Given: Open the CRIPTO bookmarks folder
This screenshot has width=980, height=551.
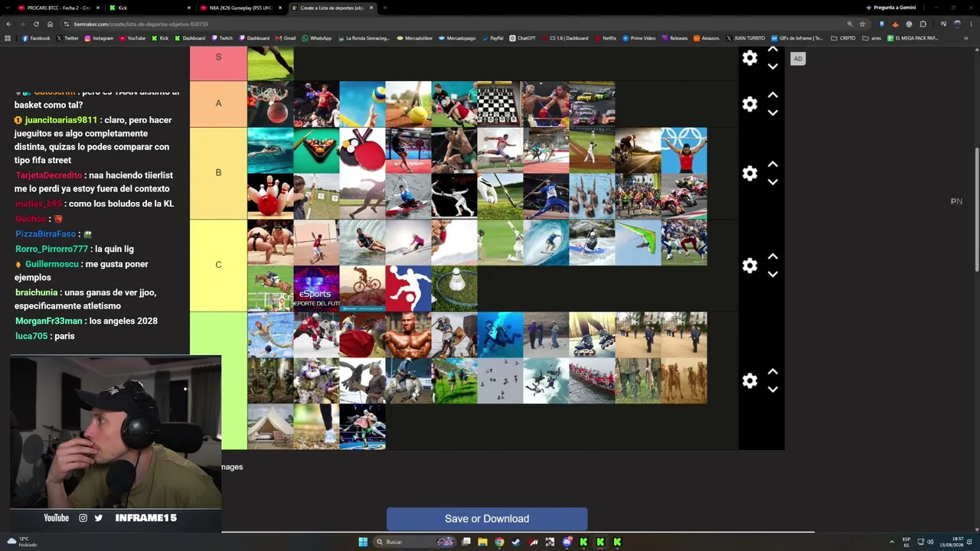Looking at the screenshot, I should pyautogui.click(x=844, y=38).
